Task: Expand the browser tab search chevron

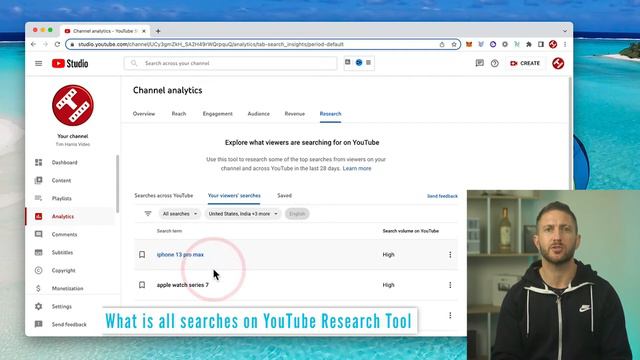Action: (565, 31)
